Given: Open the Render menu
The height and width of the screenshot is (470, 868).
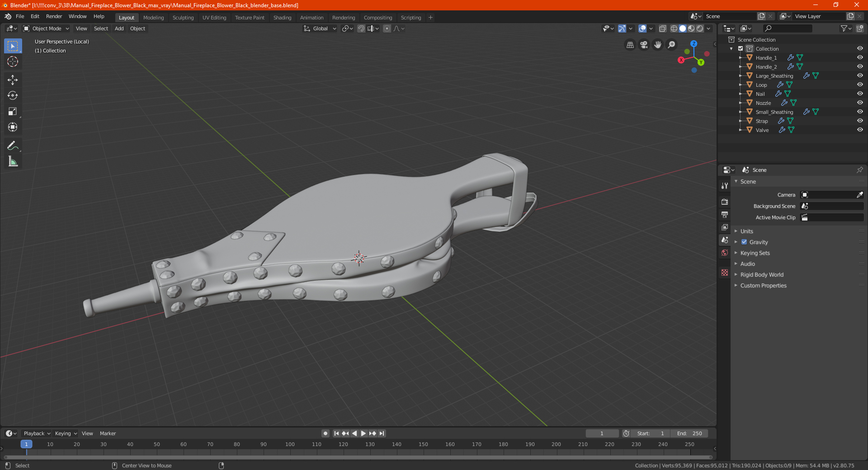Looking at the screenshot, I should point(54,16).
